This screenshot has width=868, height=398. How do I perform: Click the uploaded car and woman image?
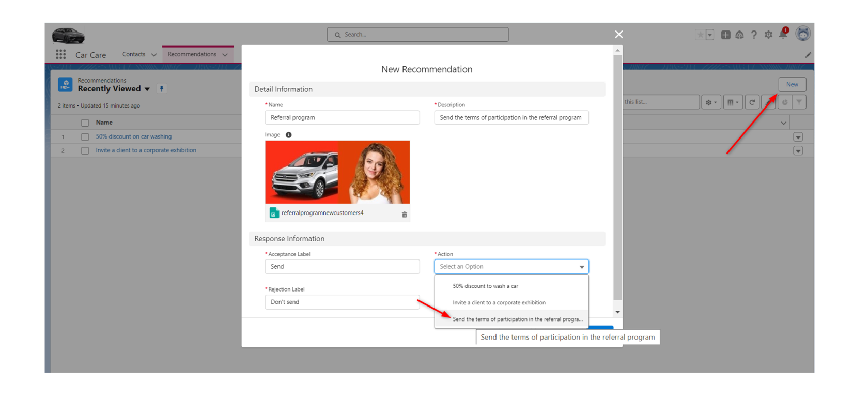[x=337, y=172]
